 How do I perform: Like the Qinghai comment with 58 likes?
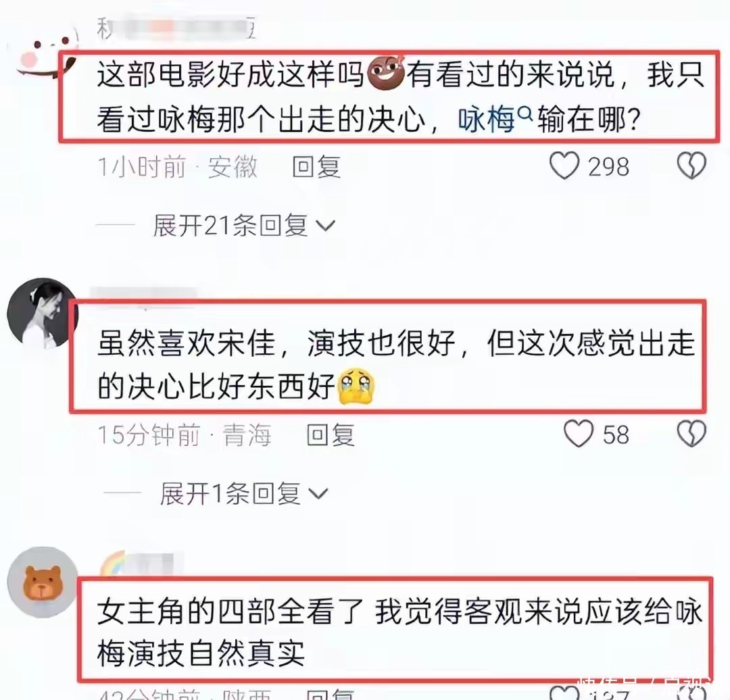578,434
